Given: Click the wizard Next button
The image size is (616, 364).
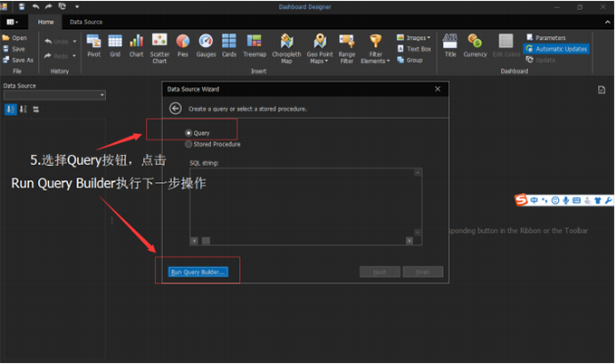Looking at the screenshot, I should pyautogui.click(x=380, y=272).
